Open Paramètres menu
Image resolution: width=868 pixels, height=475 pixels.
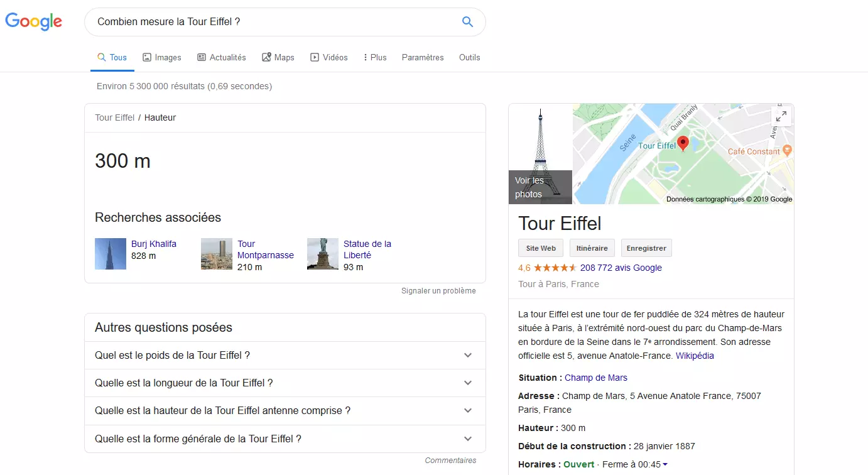tap(423, 57)
